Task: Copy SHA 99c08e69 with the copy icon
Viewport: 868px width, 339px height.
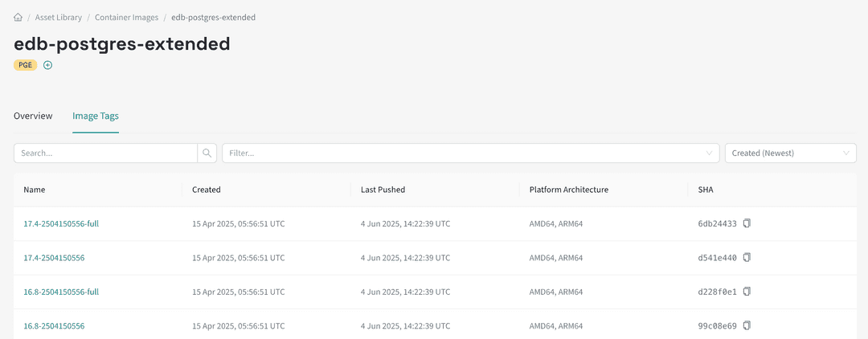Action: [747, 325]
